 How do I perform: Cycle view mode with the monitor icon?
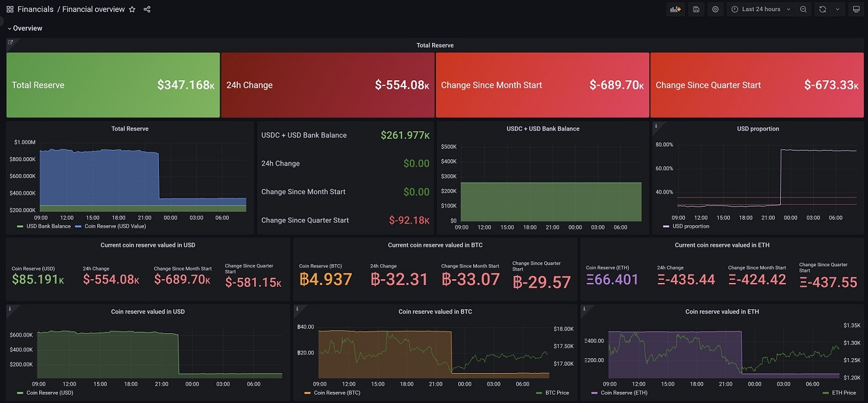pos(856,9)
